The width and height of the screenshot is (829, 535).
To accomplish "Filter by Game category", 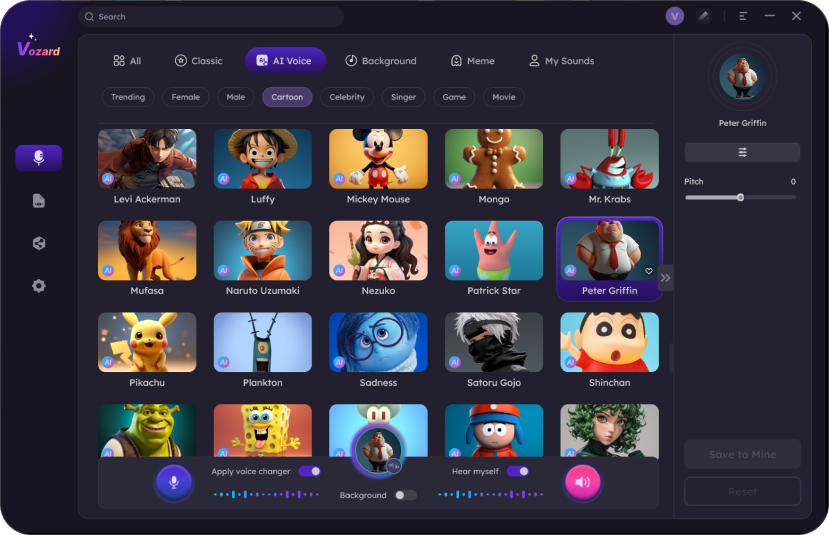I will pyautogui.click(x=454, y=97).
